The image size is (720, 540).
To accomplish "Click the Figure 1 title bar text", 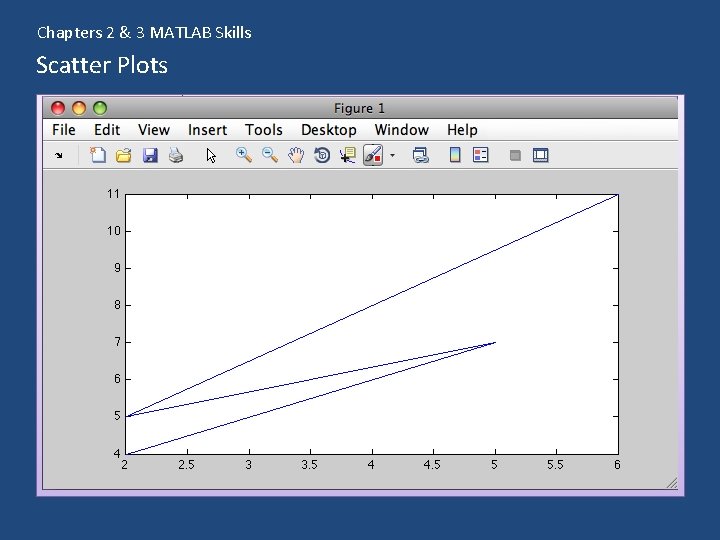I will click(x=359, y=108).
